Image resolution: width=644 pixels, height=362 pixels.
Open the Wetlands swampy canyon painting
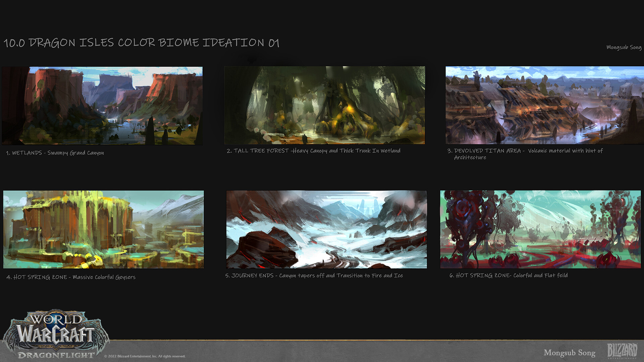pyautogui.click(x=102, y=106)
